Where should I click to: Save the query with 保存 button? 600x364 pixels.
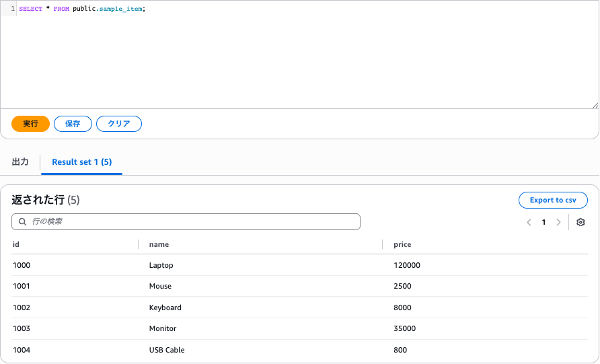73,124
